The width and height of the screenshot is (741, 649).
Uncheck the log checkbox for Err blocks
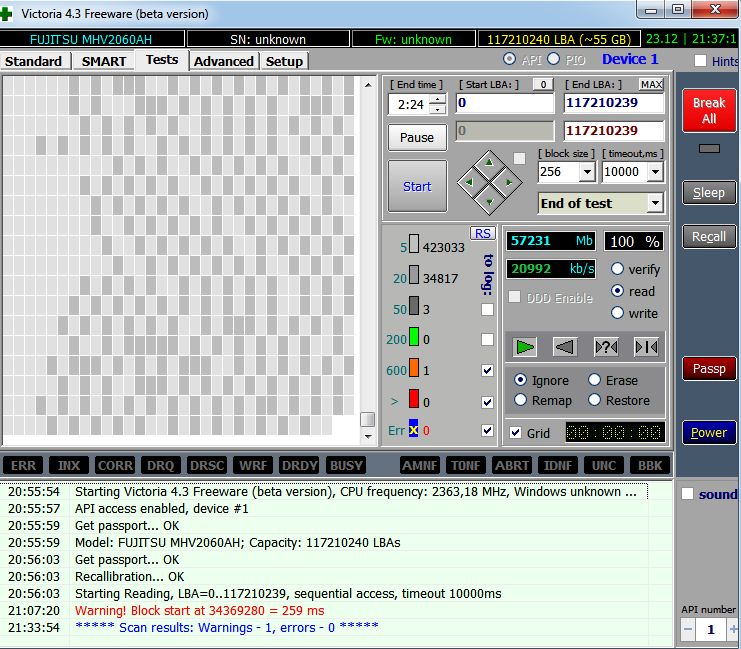click(487, 430)
